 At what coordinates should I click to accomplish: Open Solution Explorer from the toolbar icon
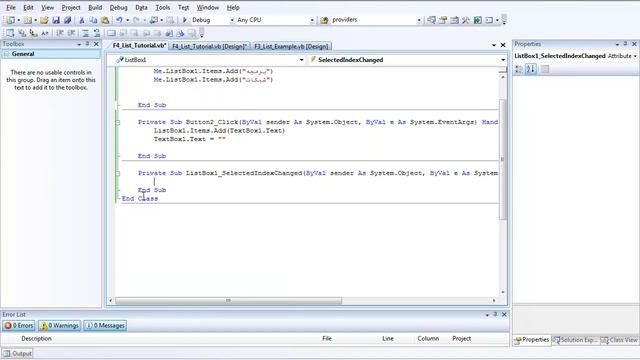point(431,20)
